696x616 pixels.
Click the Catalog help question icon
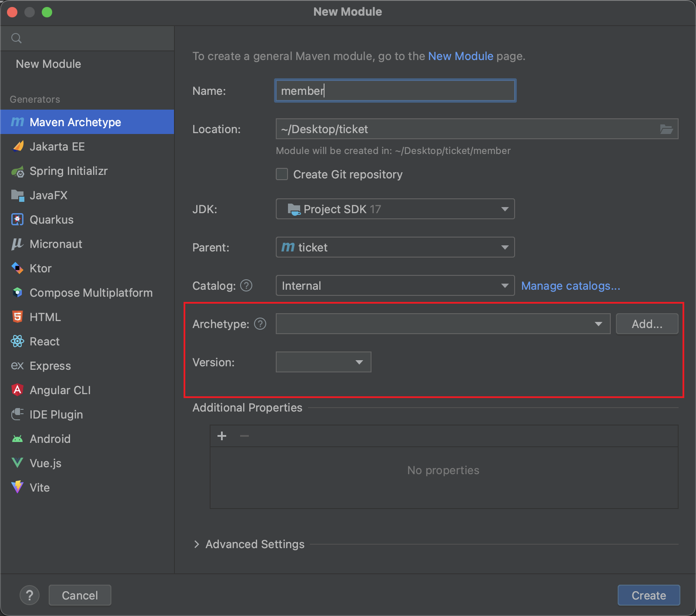coord(246,286)
